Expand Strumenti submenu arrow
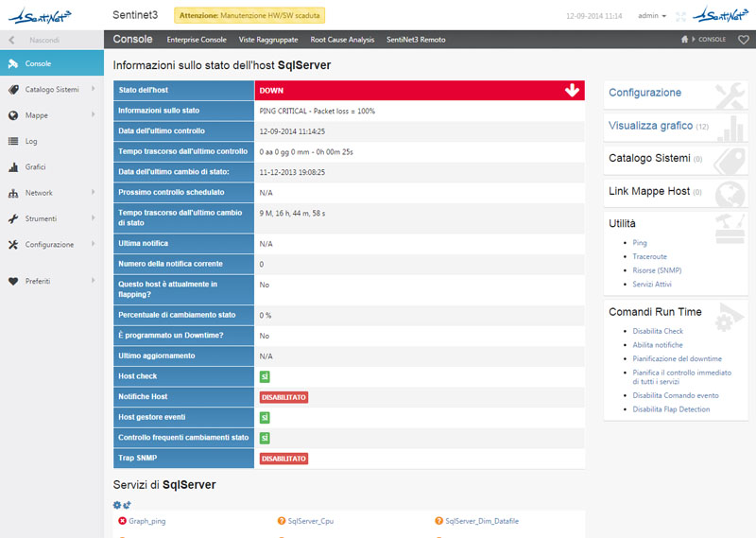This screenshot has width=756, height=538. point(93,218)
